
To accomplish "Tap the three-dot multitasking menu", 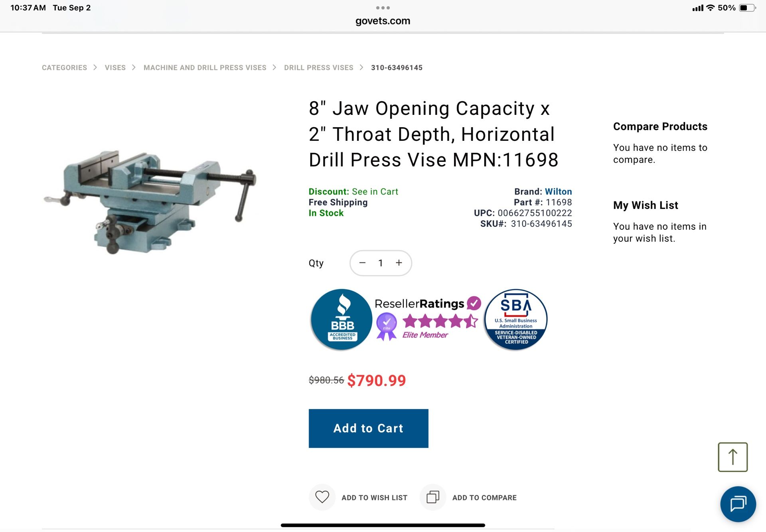I will (383, 8).
